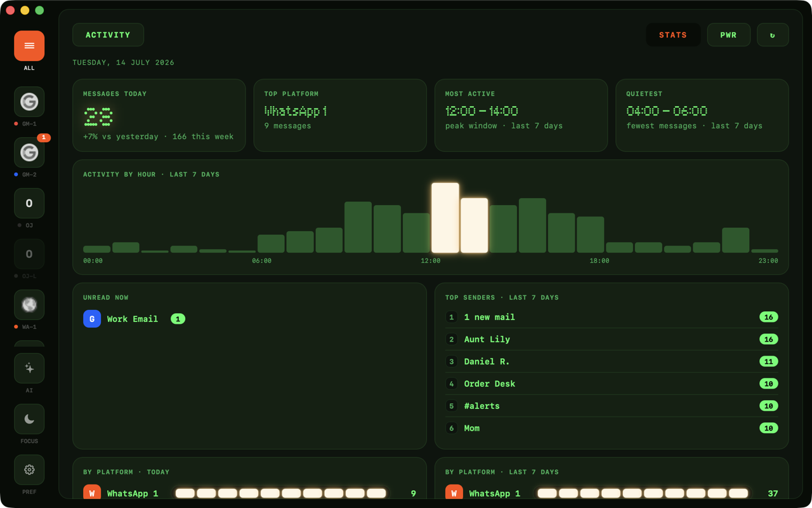Click the unread count badge next to Work Email
The width and height of the screenshot is (812, 508).
178,319
